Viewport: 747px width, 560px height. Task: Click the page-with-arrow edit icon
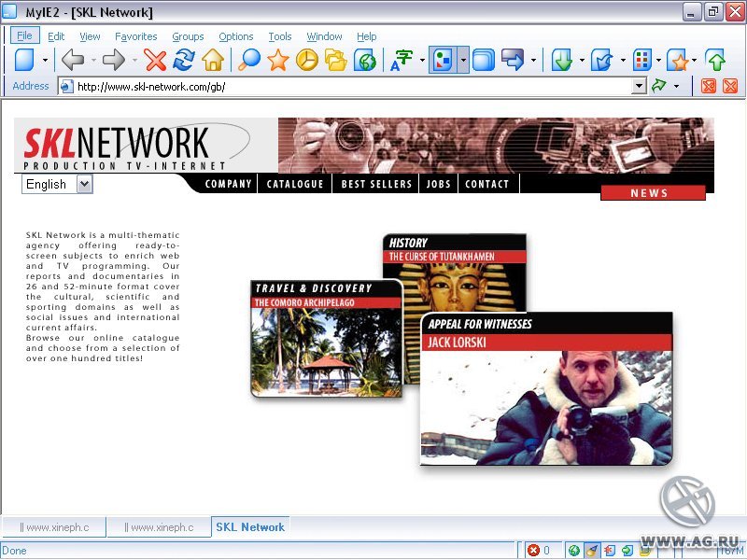coord(602,60)
